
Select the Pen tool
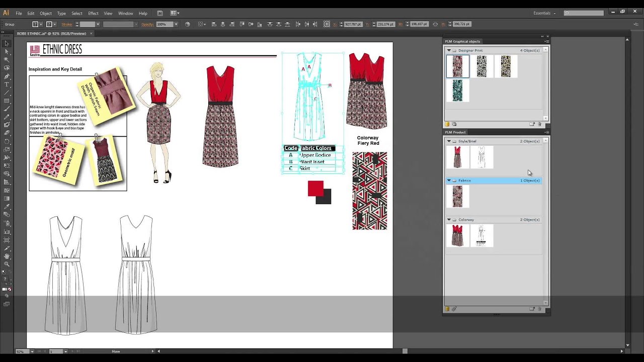tap(7, 76)
